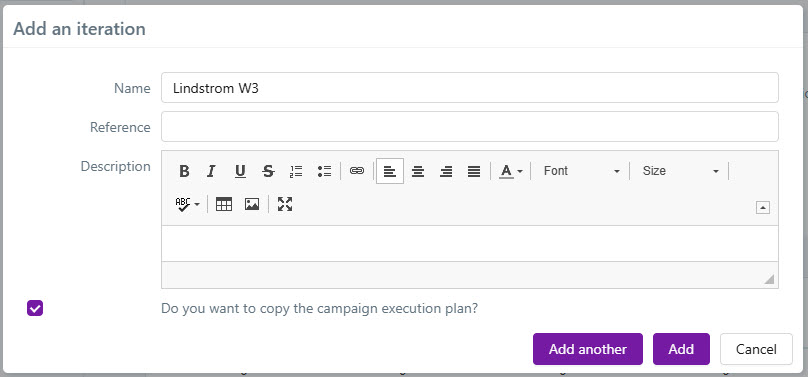This screenshot has width=808, height=377.
Task: Apply underline formatting
Action: tap(240, 171)
